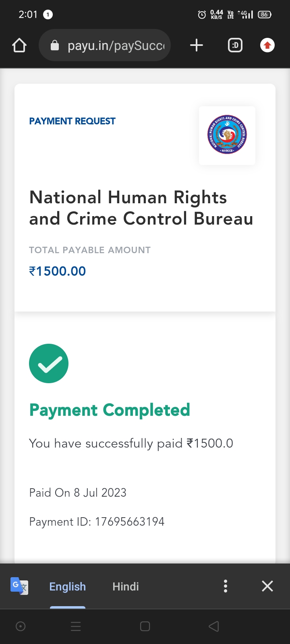Open a new tab with plus icon

tap(197, 45)
